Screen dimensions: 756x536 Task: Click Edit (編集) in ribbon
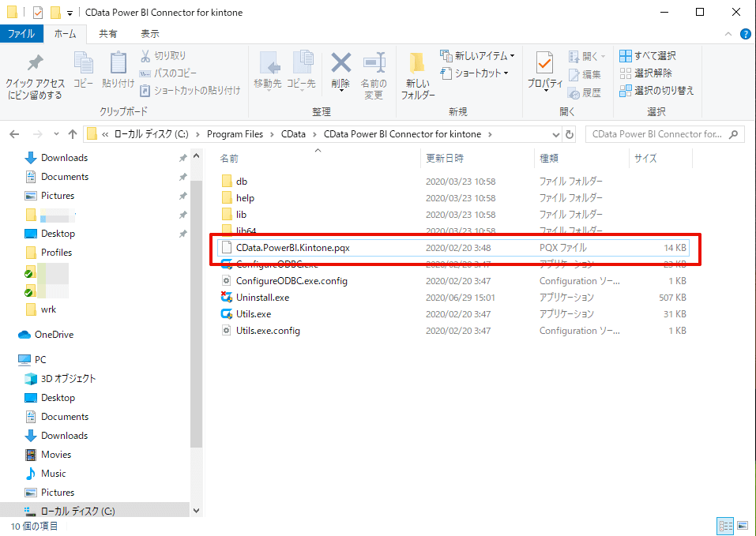(x=585, y=75)
